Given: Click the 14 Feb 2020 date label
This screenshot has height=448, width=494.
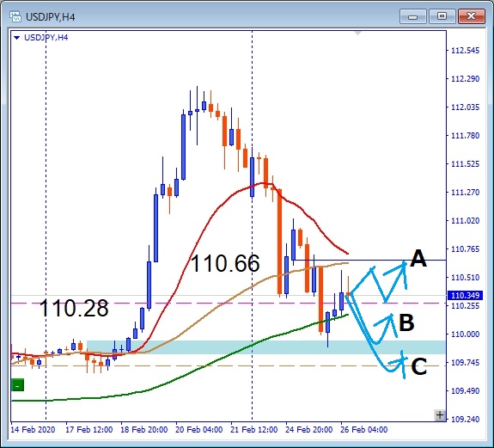Looking at the screenshot, I should click(x=33, y=430).
